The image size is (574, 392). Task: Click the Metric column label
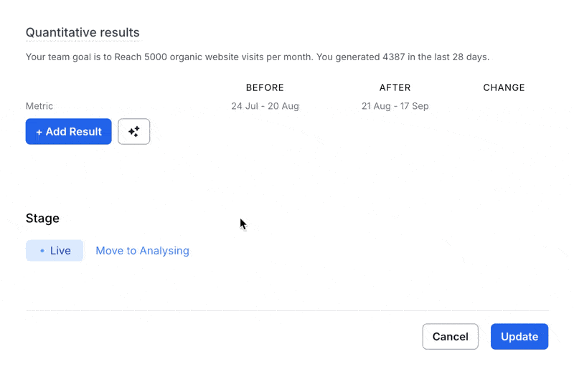pyautogui.click(x=39, y=106)
